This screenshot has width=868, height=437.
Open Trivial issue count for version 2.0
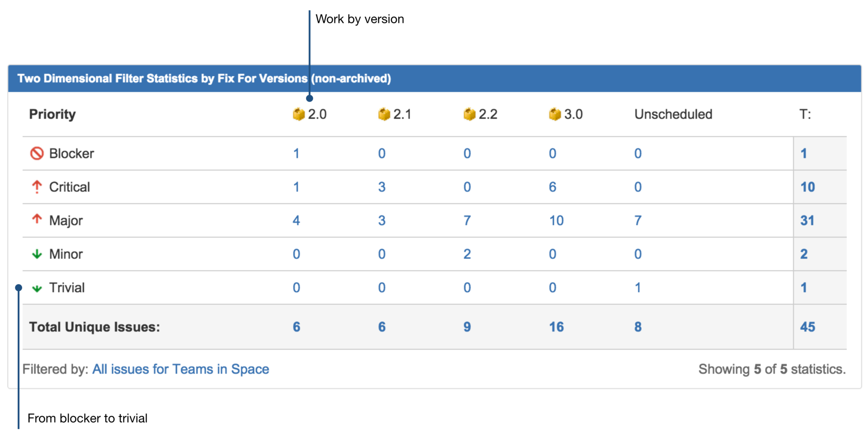click(x=296, y=288)
